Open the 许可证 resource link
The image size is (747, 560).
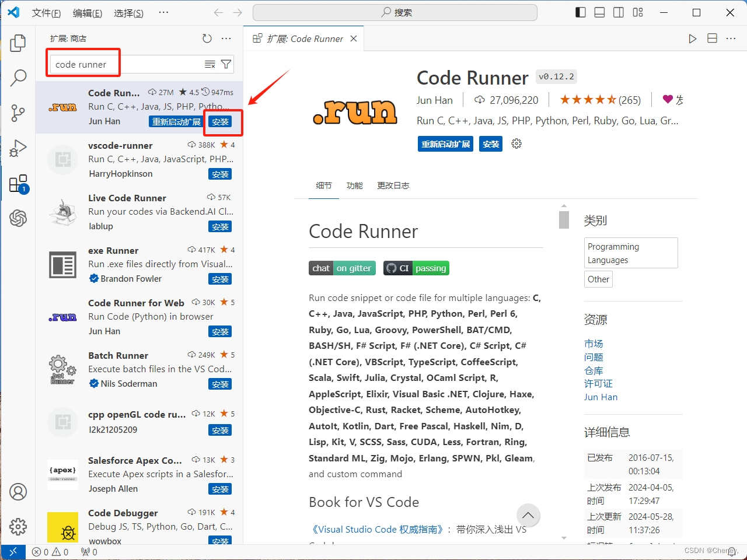tap(598, 383)
